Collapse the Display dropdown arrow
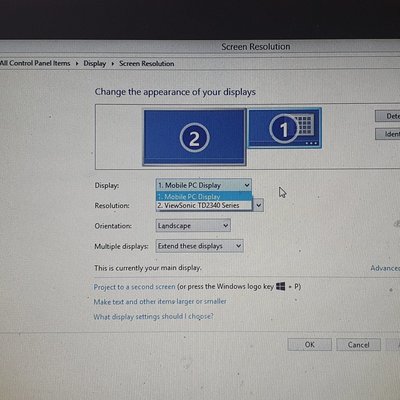 [x=247, y=185]
